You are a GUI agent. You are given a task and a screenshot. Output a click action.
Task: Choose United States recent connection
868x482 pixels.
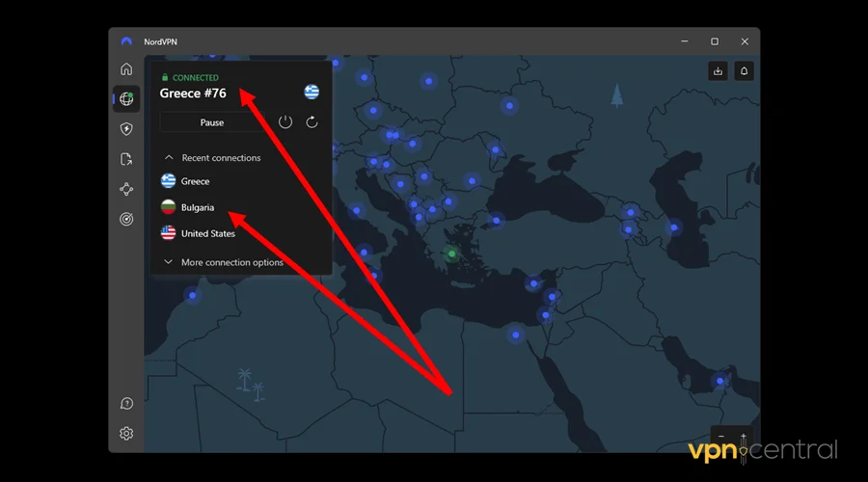point(207,233)
